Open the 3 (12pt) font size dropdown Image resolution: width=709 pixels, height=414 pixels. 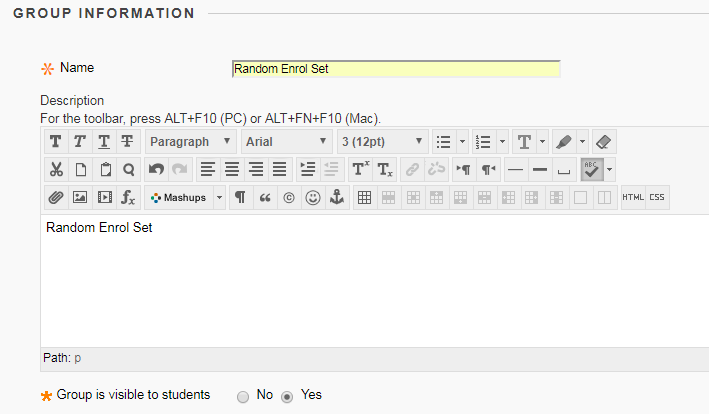tap(383, 142)
